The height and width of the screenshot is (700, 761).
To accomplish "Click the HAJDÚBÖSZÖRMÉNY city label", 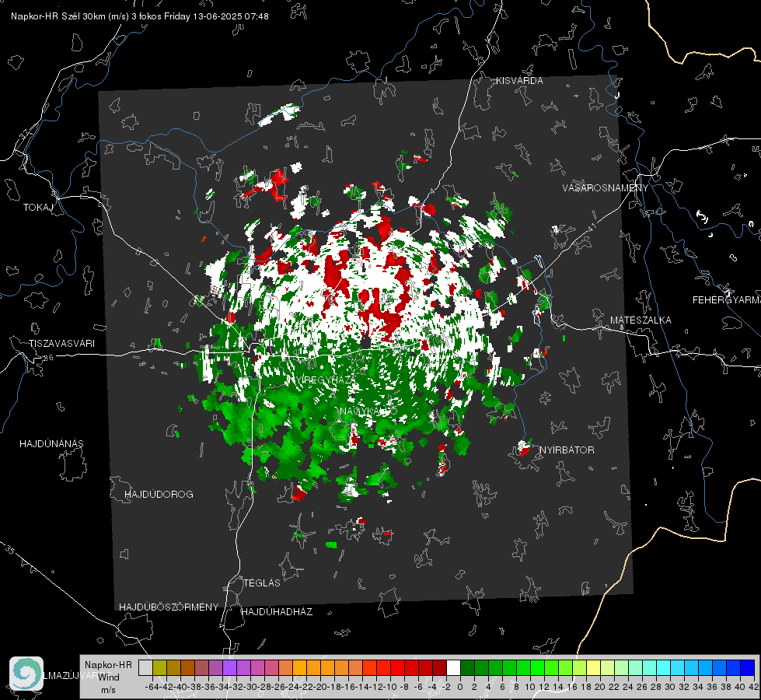I will click(169, 607).
